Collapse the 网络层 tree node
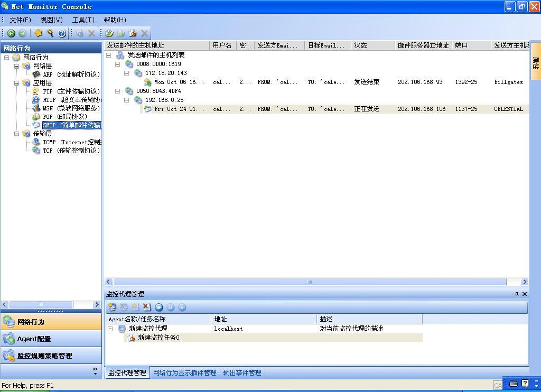 pyautogui.click(x=16, y=66)
